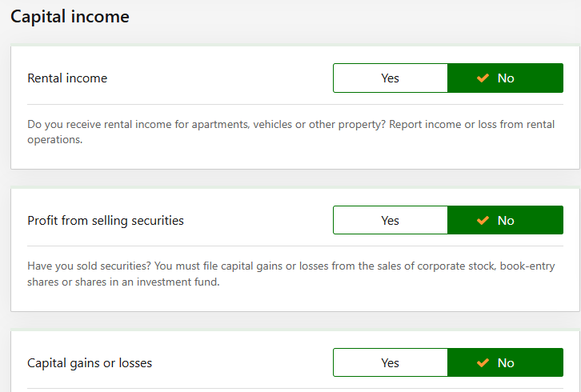
Task: Click the checkmark icon for selling securities
Action: point(483,221)
